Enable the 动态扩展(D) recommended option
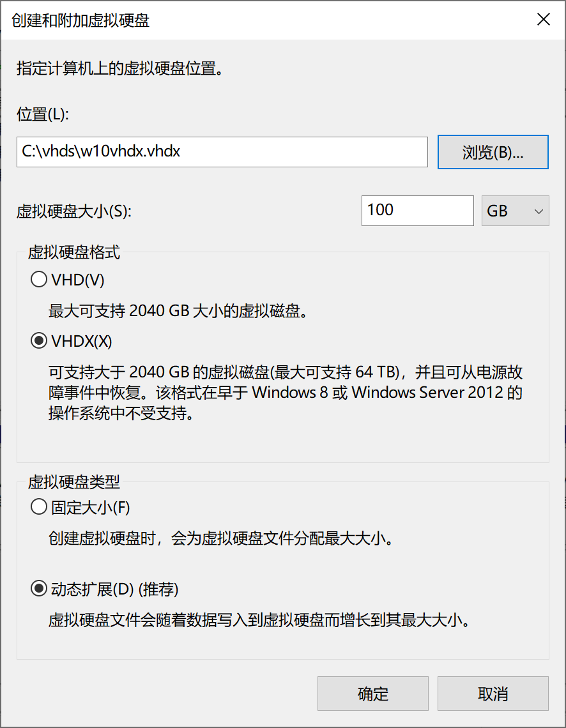Viewport: 566px width, 728px height. [38, 589]
